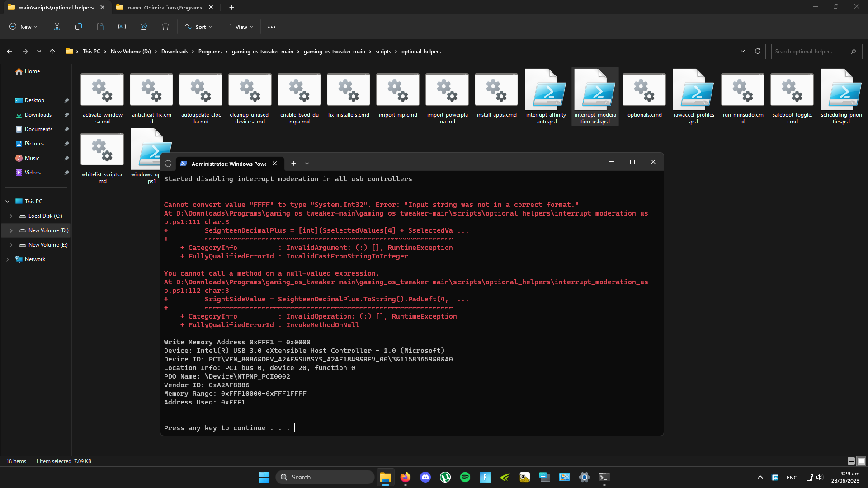
Task: Select activate_windows.cmd file
Action: (x=103, y=97)
